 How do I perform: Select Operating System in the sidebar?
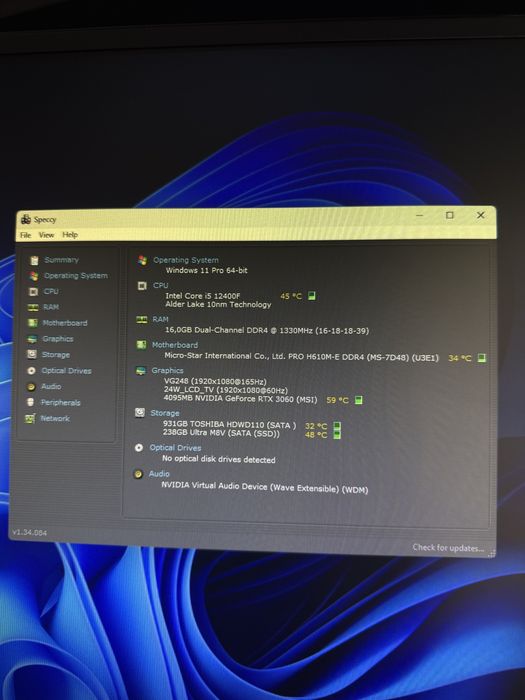pos(75,275)
